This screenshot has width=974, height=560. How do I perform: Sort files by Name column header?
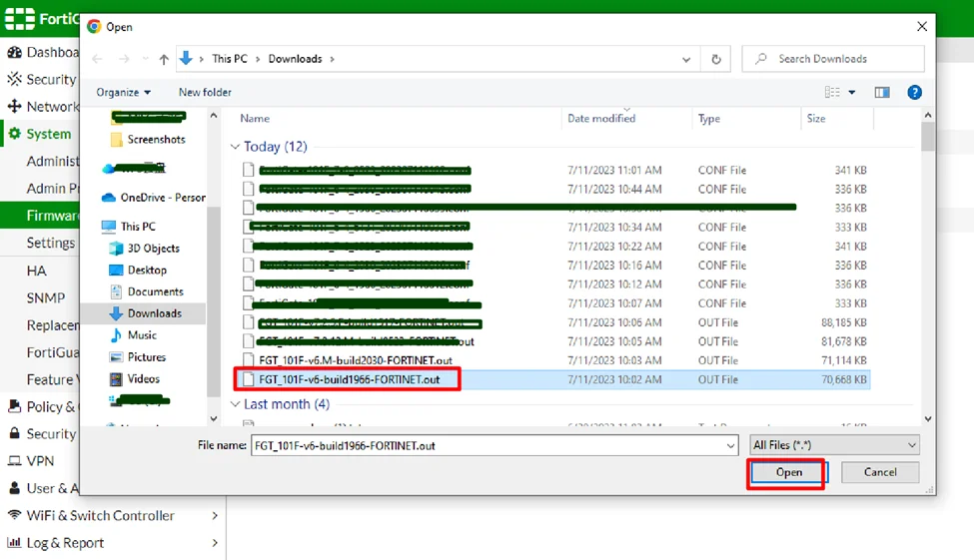255,118
